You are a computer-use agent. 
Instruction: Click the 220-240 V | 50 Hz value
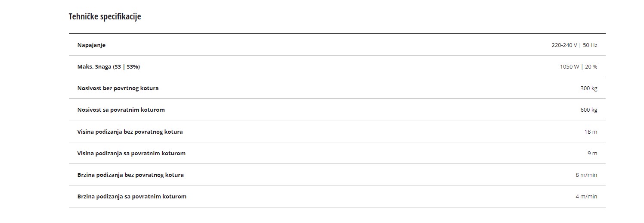point(574,45)
